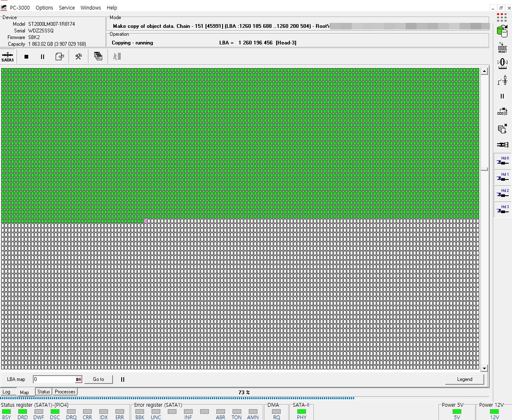The height and width of the screenshot is (420, 512).
Task: Open the stacked windows toolbar icon
Action: [98, 56]
